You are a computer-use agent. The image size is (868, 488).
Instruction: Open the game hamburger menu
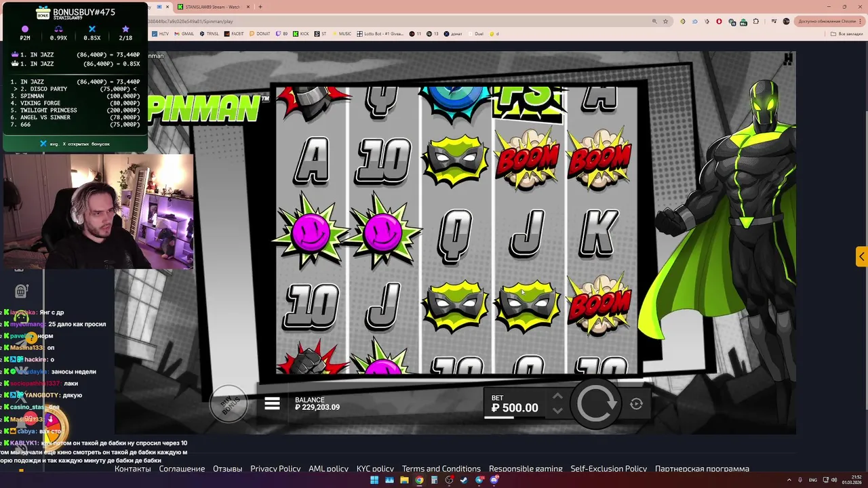coord(272,404)
